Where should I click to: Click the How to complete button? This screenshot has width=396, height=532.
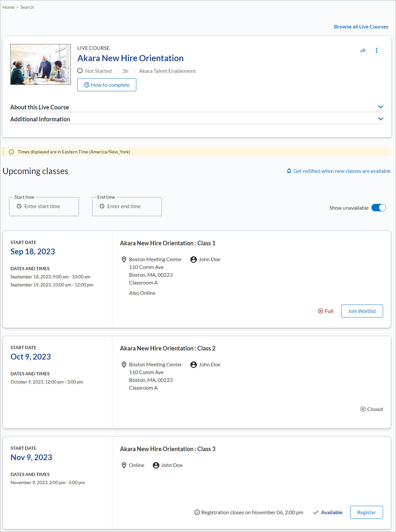tap(107, 85)
